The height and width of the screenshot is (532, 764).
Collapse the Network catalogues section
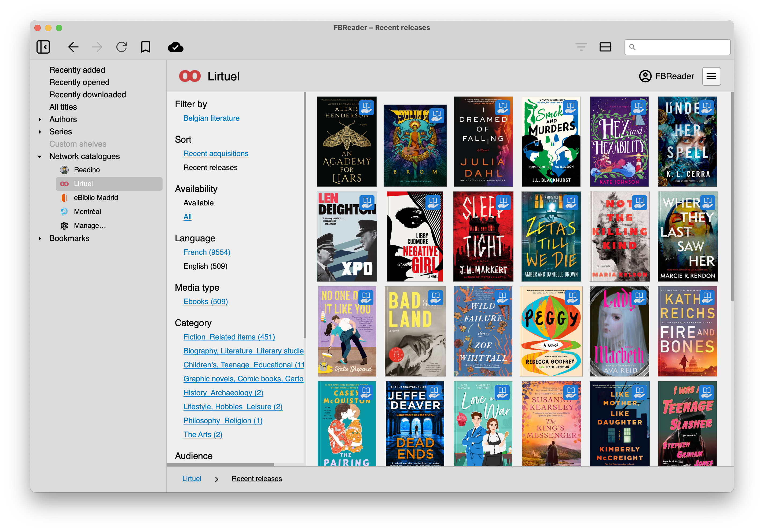(40, 156)
